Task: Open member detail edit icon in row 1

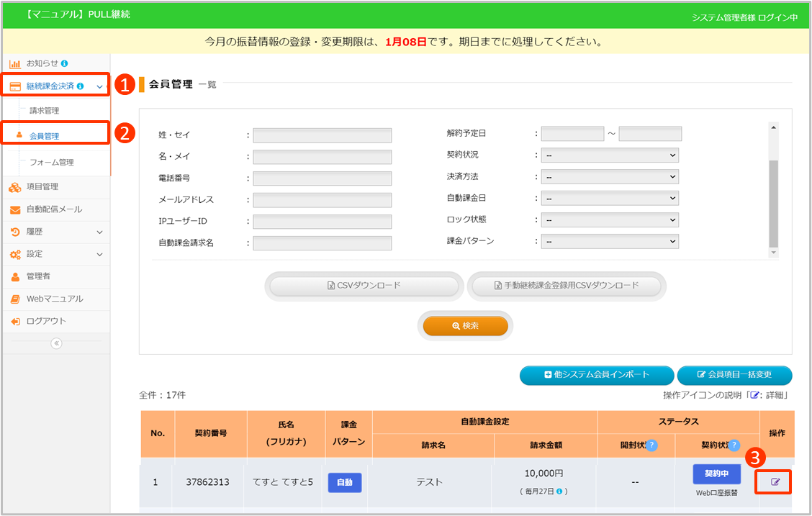Action: point(775,481)
